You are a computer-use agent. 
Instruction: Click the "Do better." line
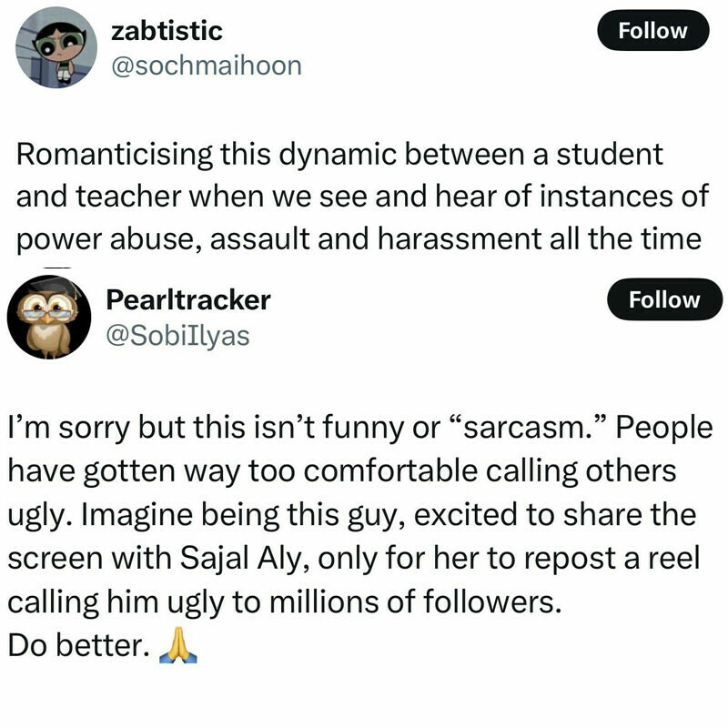tap(76, 645)
